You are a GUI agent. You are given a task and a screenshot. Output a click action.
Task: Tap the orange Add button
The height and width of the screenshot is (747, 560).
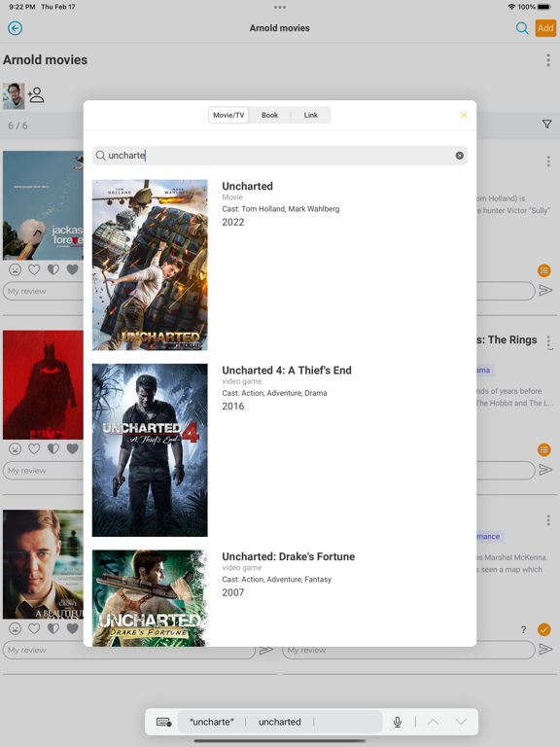click(x=545, y=28)
